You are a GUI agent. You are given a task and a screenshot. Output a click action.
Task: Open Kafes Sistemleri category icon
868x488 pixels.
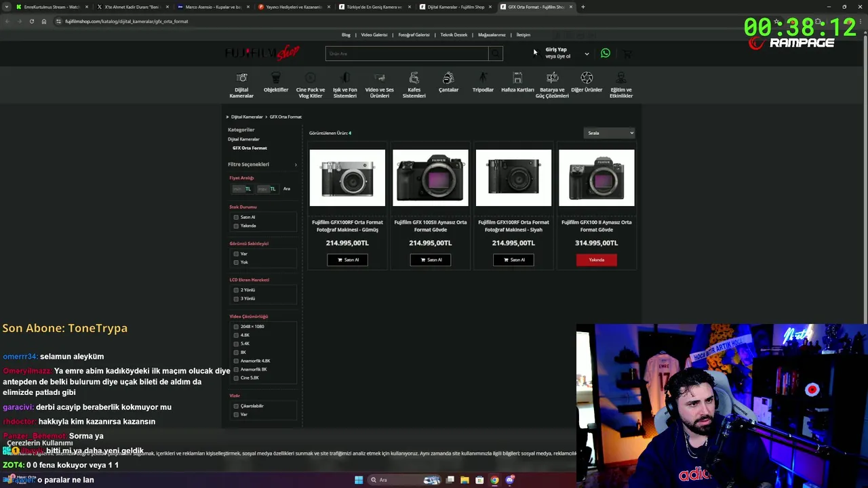[414, 78]
